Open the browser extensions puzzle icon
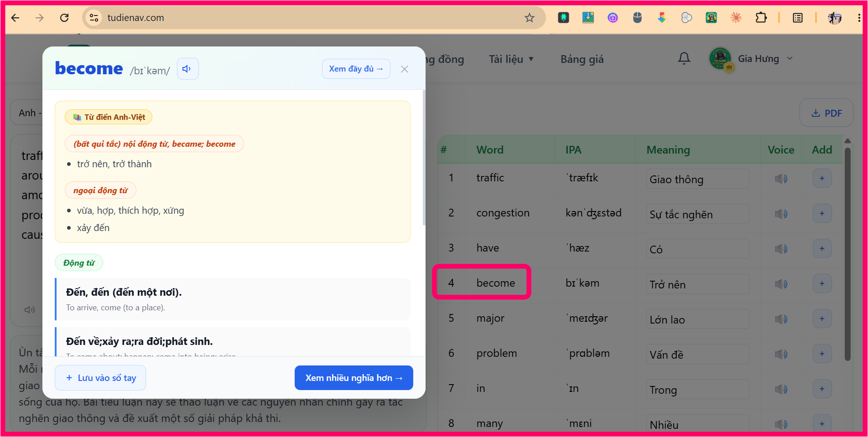This screenshot has width=868, height=437. pos(761,18)
